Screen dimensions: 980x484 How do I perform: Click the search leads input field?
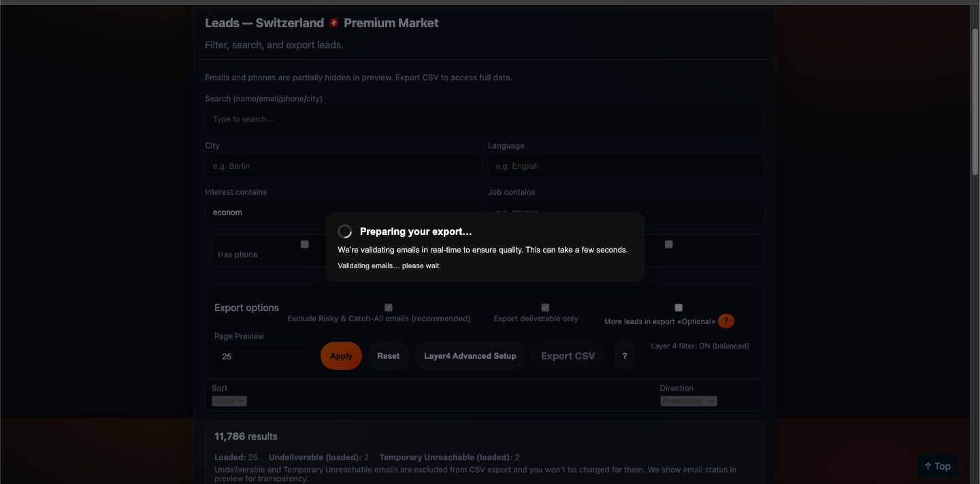[x=485, y=119]
